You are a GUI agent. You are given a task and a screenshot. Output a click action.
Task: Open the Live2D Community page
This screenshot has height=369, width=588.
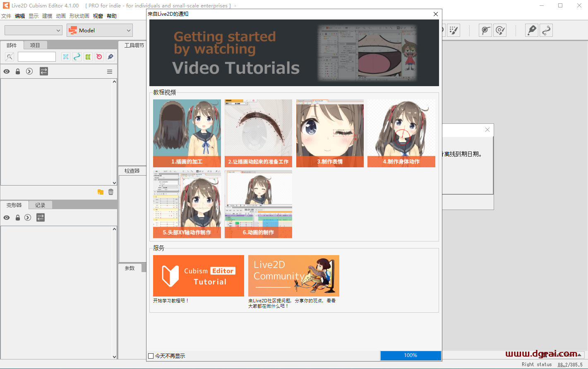coord(294,276)
